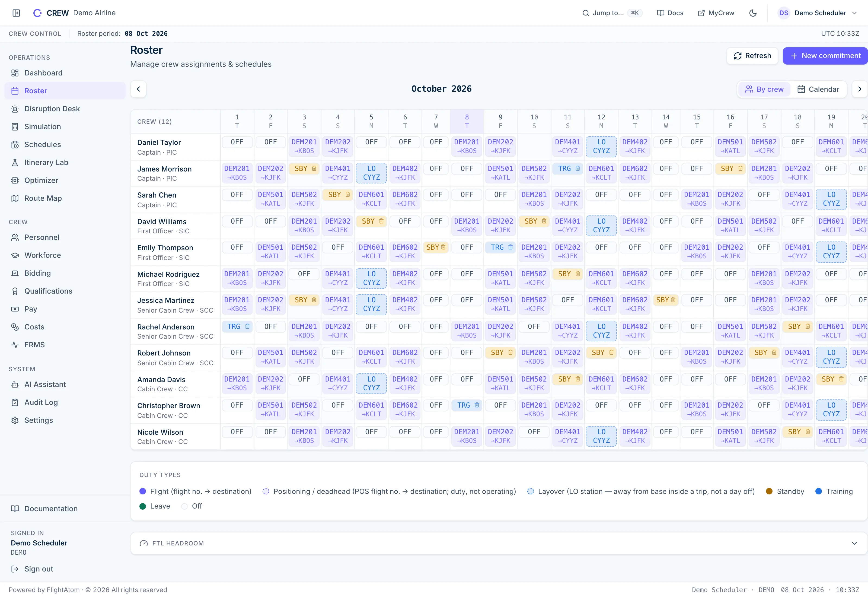Click the Pay sidebar icon
This screenshot has width=868, height=597.
point(15,309)
